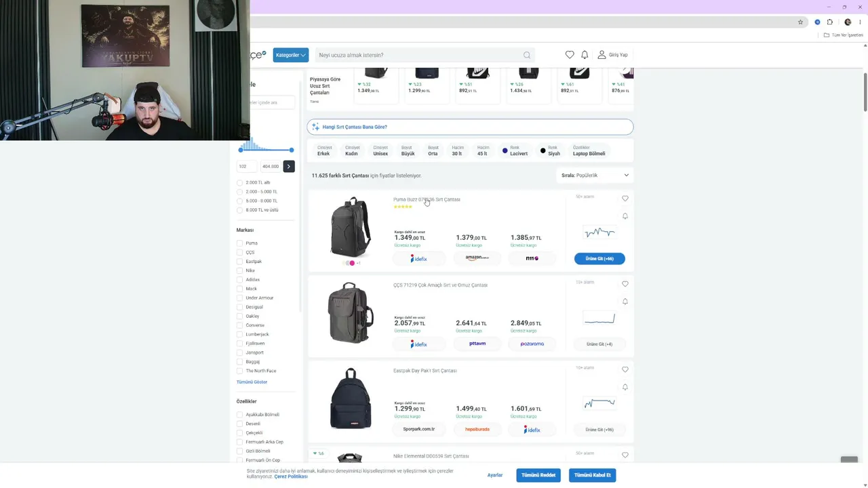Open the Tüm Yer İşaretleri bookmarks folder

click(x=843, y=35)
